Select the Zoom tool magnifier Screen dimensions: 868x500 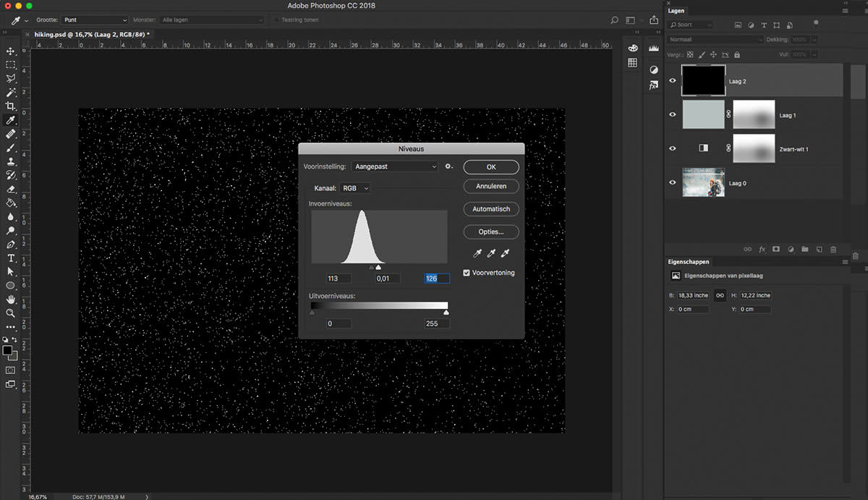11,313
